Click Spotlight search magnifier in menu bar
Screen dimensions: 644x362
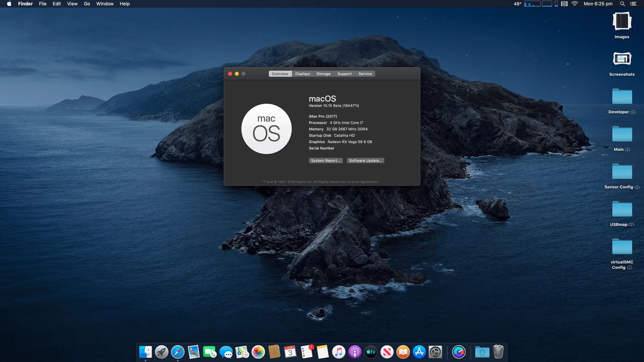coord(623,4)
